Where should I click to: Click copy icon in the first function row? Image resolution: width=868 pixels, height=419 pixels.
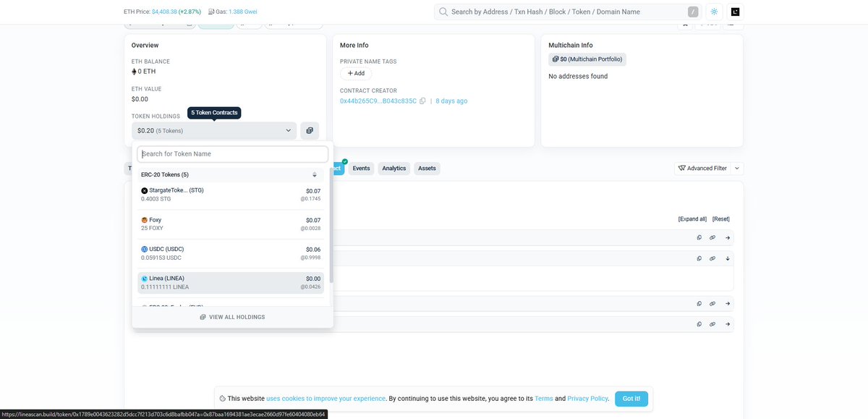coord(699,237)
